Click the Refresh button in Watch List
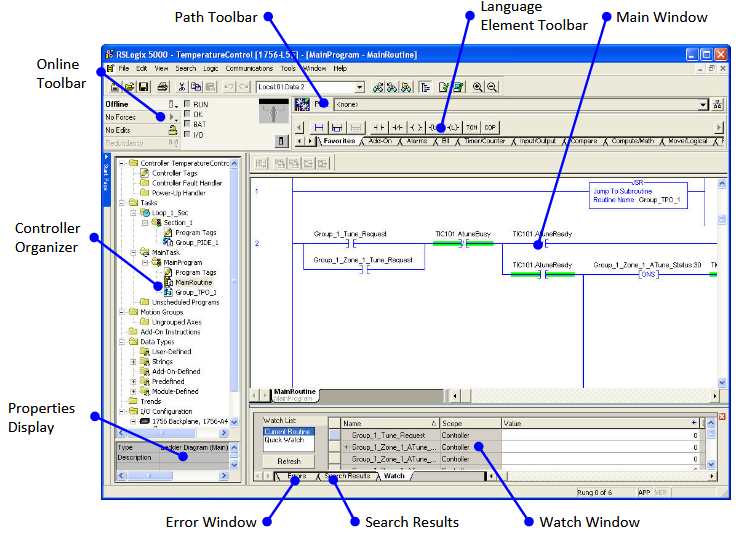Screen dimensions: 753x556 [x=289, y=461]
